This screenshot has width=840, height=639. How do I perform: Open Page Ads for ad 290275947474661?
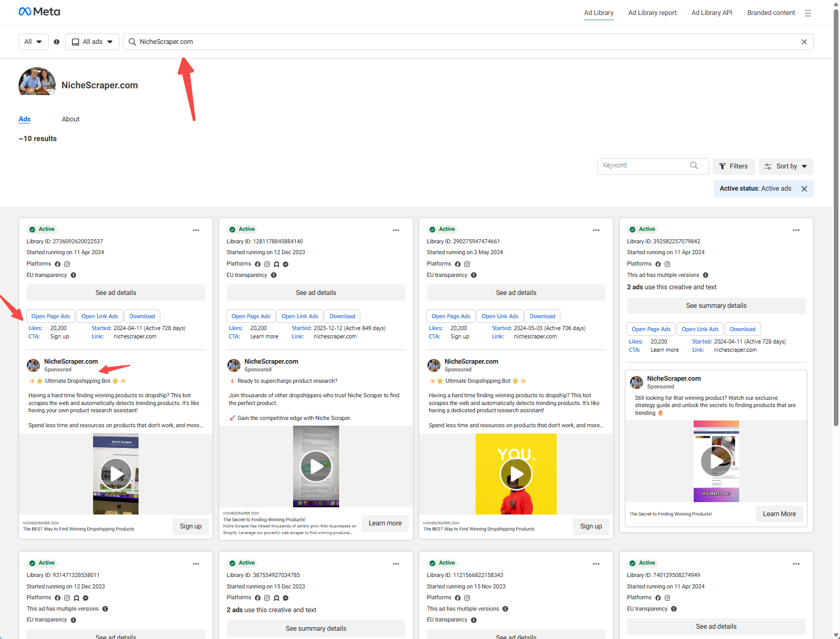[x=451, y=316]
